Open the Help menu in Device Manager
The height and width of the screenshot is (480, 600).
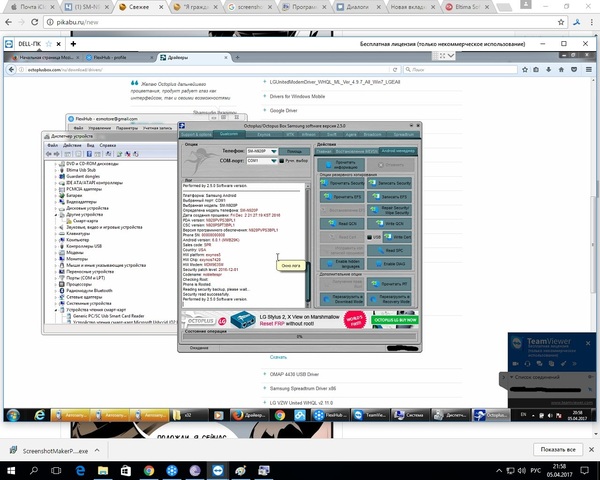[x=108, y=145]
